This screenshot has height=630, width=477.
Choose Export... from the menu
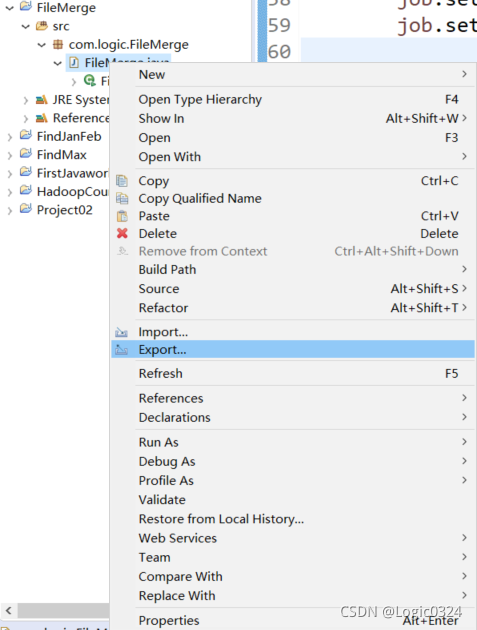293,350
